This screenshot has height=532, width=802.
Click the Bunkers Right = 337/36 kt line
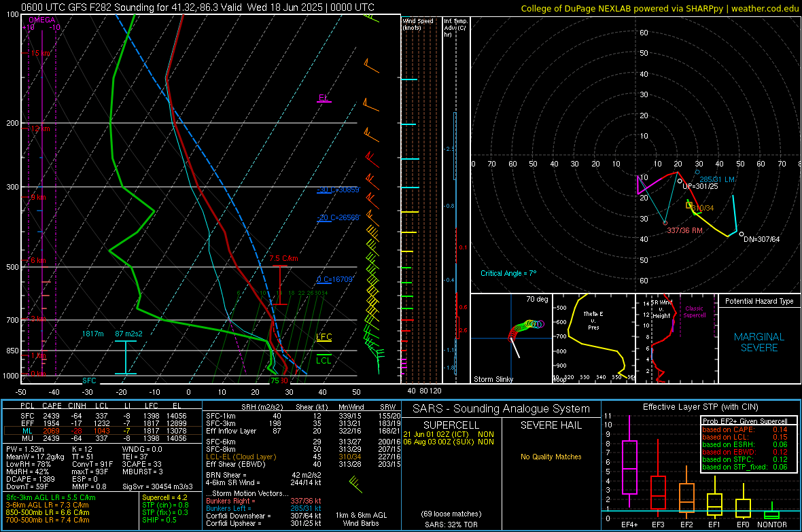tap(264, 501)
